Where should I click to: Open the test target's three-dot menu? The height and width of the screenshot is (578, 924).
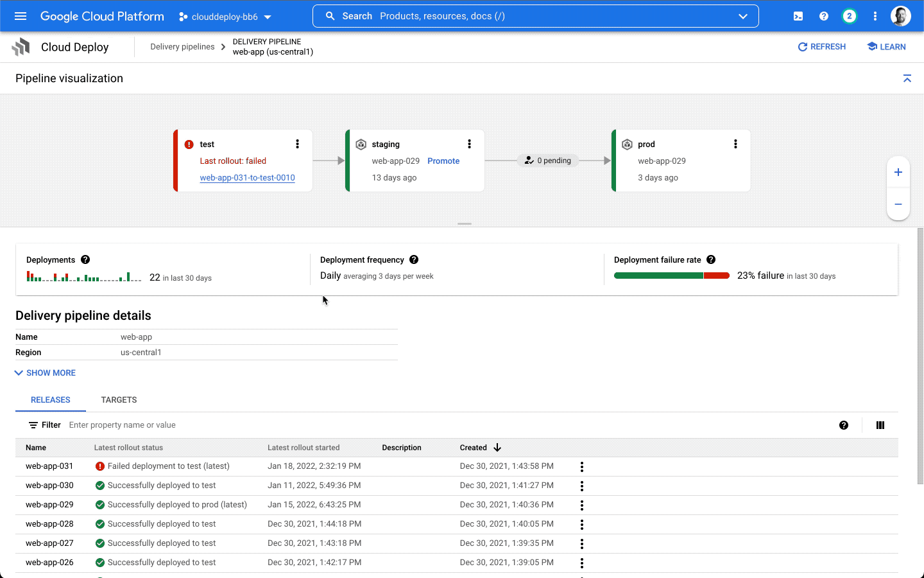[x=297, y=144]
